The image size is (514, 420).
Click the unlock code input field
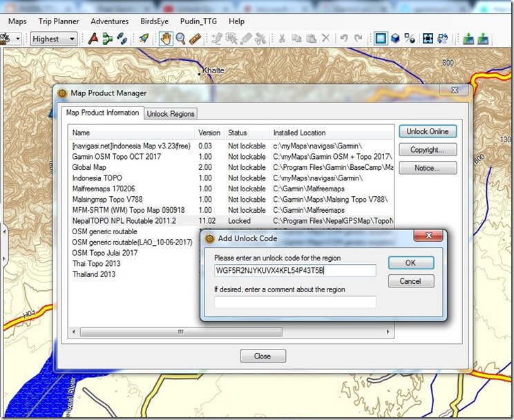point(295,271)
